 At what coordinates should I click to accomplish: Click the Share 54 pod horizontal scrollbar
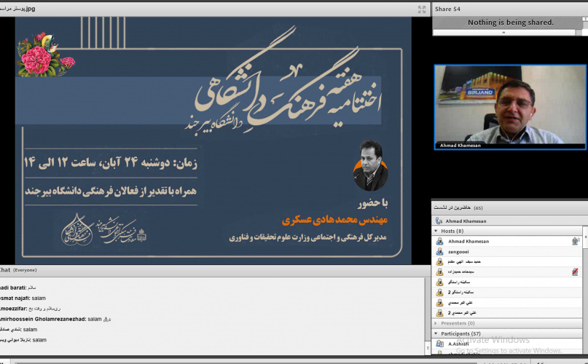[504, 33]
